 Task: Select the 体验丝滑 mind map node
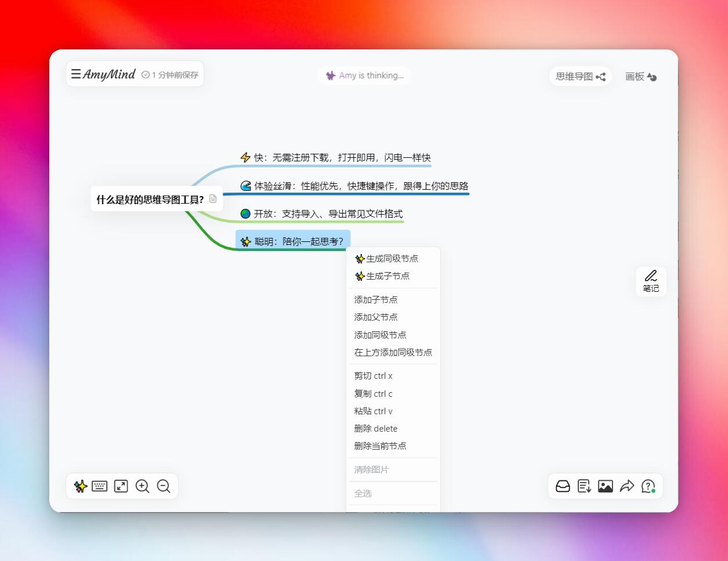click(x=354, y=186)
